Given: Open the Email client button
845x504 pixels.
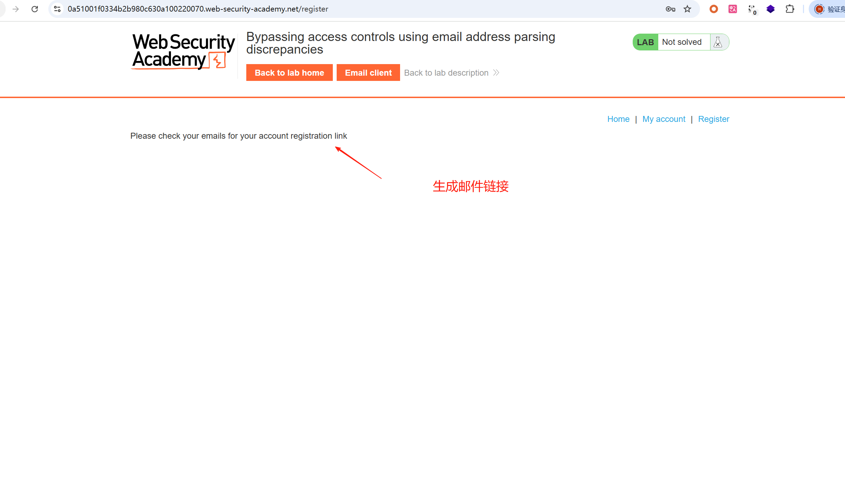Looking at the screenshot, I should (368, 73).
